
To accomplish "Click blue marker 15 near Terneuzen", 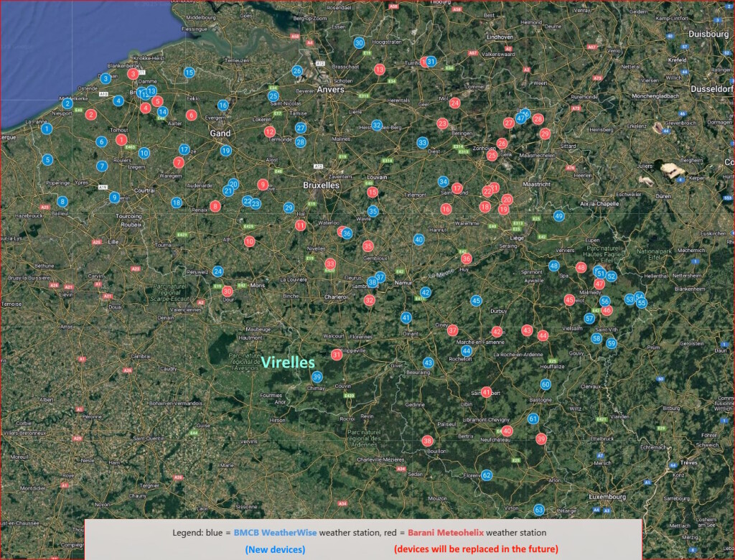I will click(189, 73).
